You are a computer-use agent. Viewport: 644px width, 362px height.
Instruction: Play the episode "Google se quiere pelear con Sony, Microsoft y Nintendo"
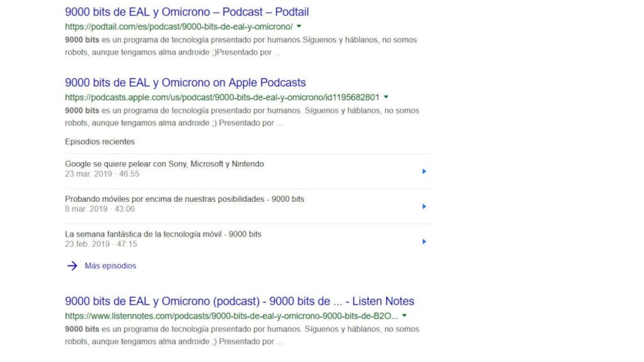(424, 170)
